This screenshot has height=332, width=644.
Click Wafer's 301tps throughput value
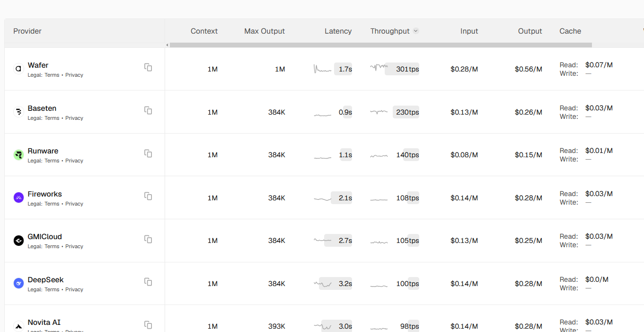[x=407, y=69]
